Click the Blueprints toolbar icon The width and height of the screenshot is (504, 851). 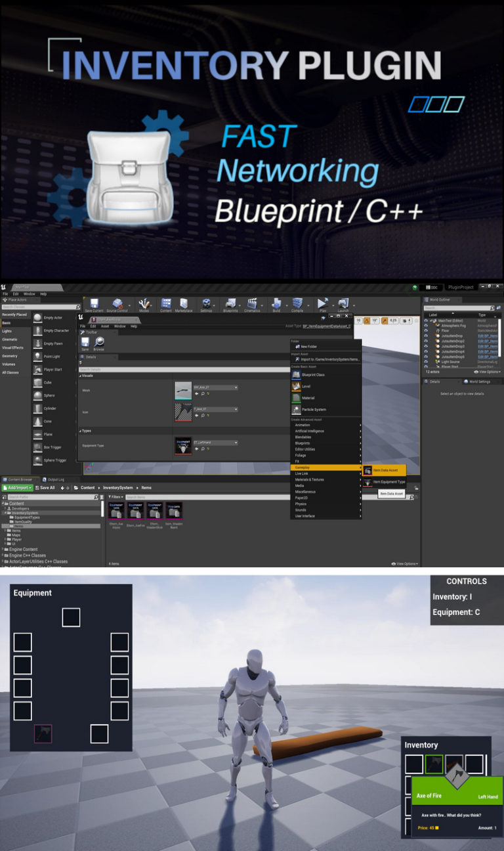click(231, 305)
